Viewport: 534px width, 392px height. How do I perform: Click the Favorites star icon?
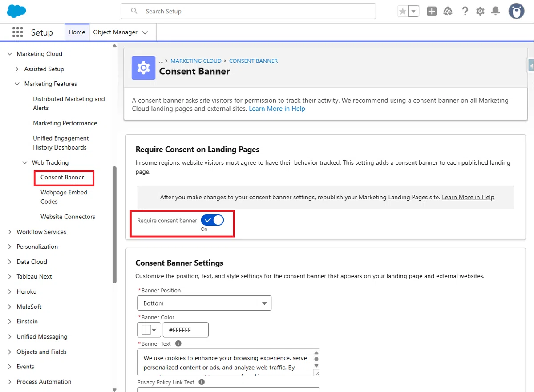pyautogui.click(x=403, y=12)
